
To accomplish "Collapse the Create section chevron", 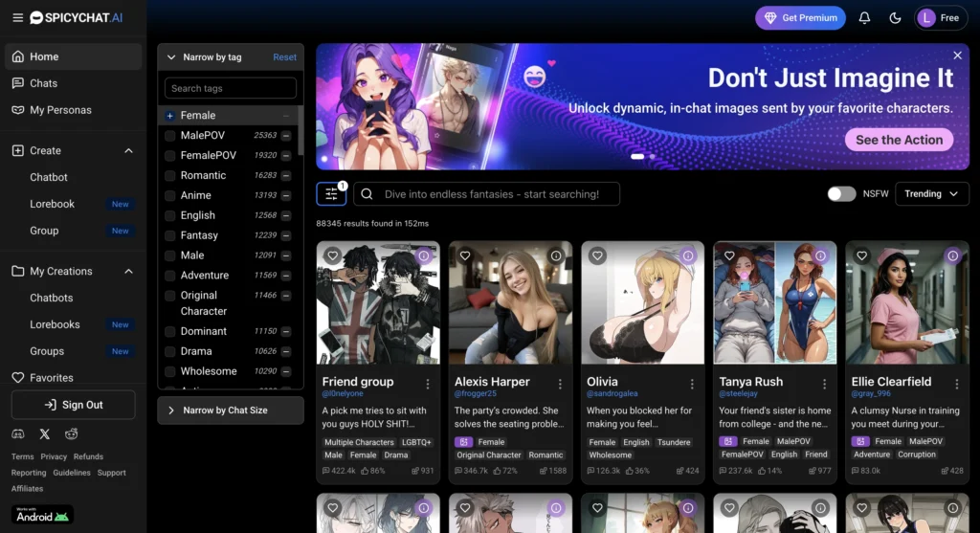I will click(x=128, y=150).
